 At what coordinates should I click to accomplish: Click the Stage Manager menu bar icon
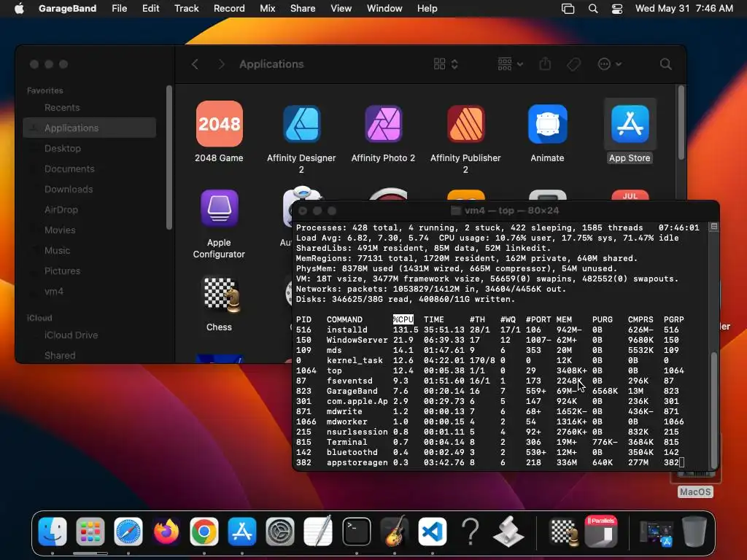[568, 8]
